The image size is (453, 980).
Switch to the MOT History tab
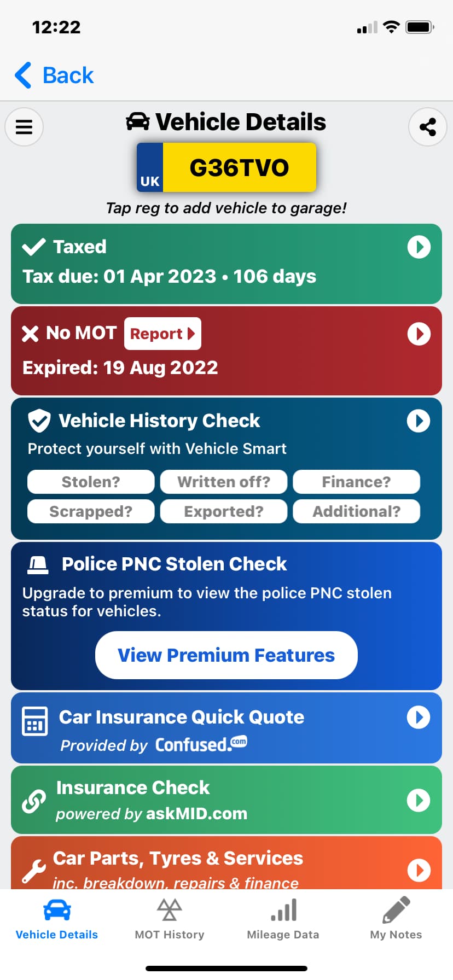pos(170,919)
